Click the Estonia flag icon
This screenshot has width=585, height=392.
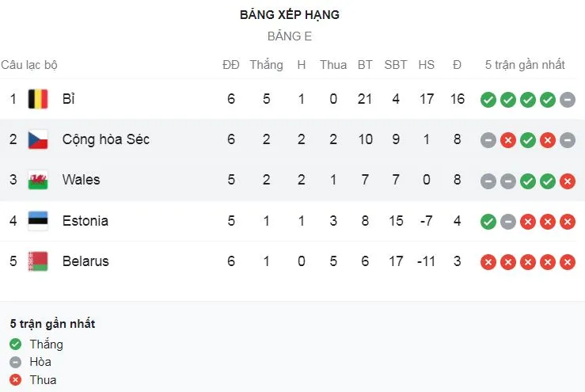[x=37, y=220]
